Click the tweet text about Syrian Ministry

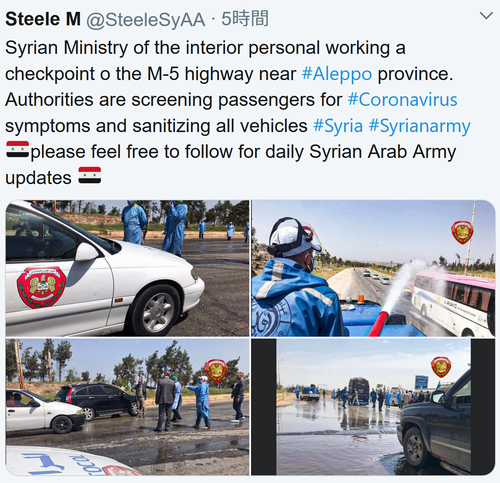click(237, 112)
